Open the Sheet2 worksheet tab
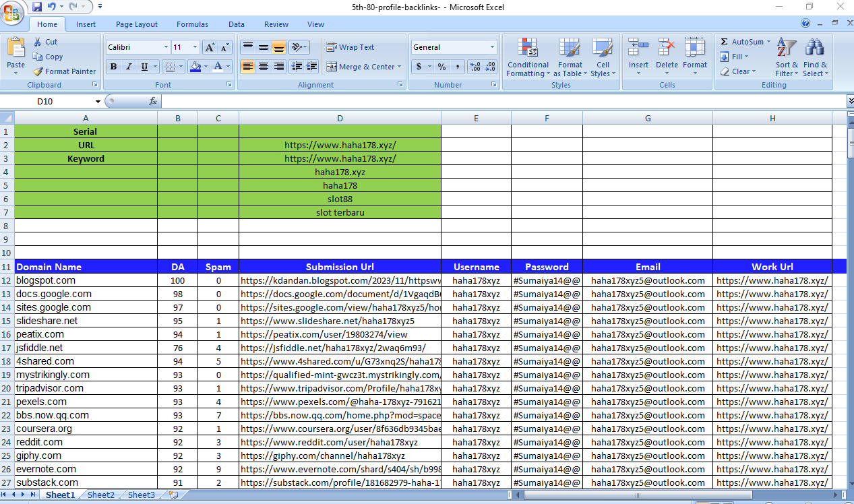The image size is (854, 504). [x=100, y=495]
